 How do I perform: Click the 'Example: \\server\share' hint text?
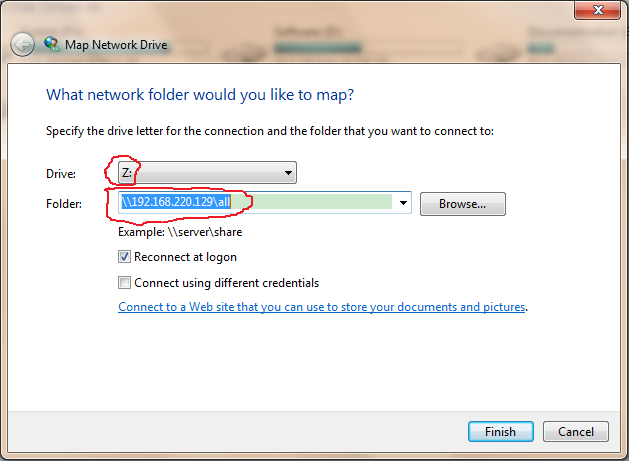tap(180, 232)
